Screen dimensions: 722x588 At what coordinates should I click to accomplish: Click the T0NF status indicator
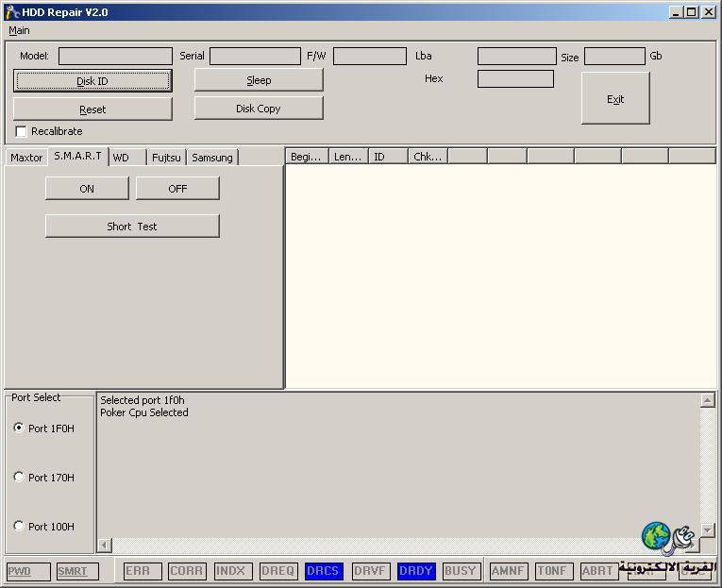pyautogui.click(x=554, y=571)
